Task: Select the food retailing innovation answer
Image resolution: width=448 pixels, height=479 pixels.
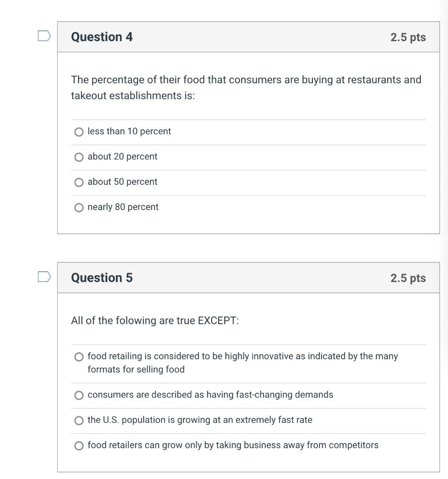Action: click(x=79, y=356)
